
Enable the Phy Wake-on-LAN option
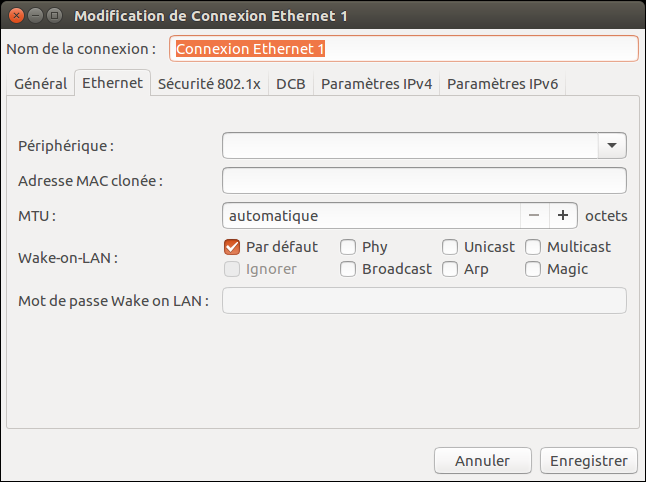click(x=348, y=247)
